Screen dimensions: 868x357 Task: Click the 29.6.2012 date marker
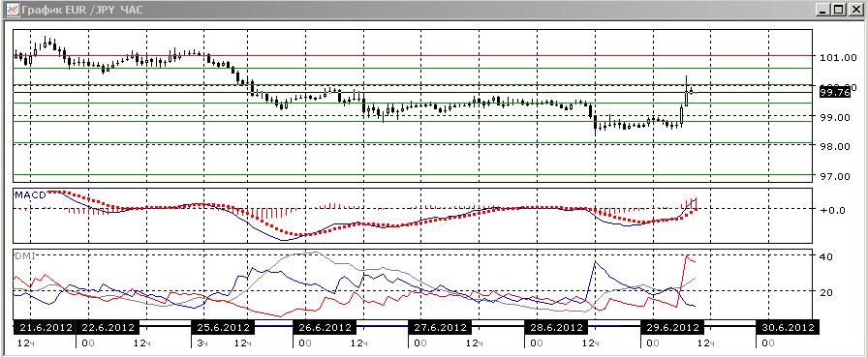672,327
